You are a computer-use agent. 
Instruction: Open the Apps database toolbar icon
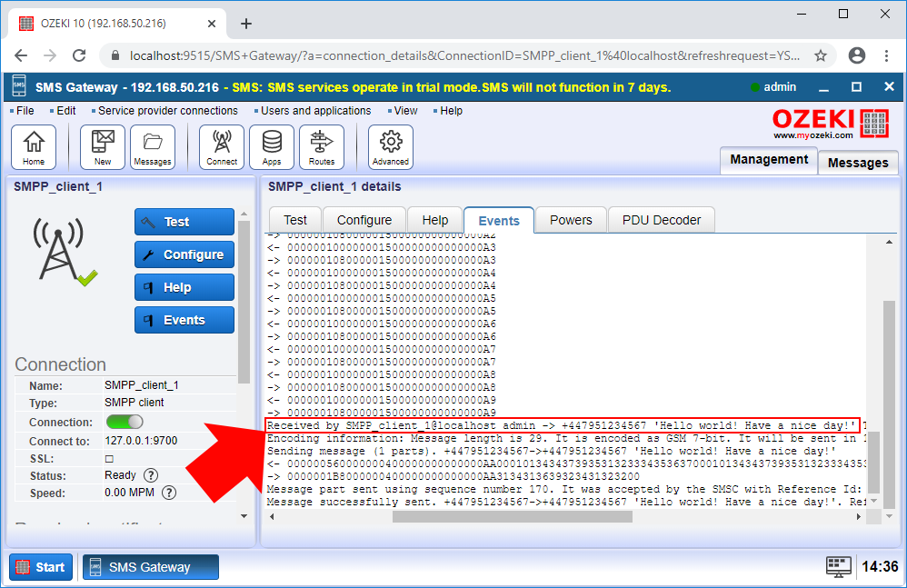[272, 147]
